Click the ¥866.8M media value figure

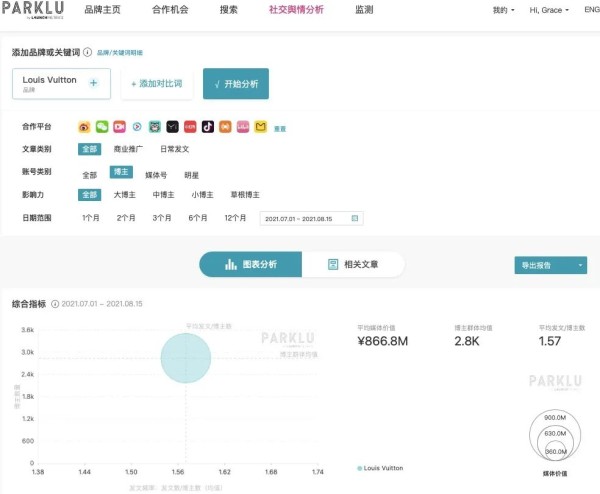coord(383,341)
